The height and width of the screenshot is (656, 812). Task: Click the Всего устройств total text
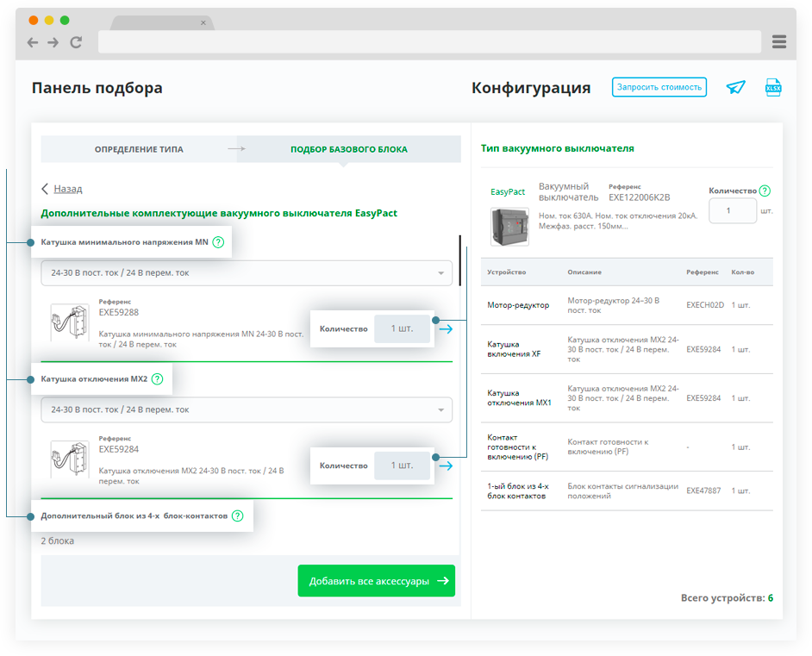pyautogui.click(x=727, y=598)
